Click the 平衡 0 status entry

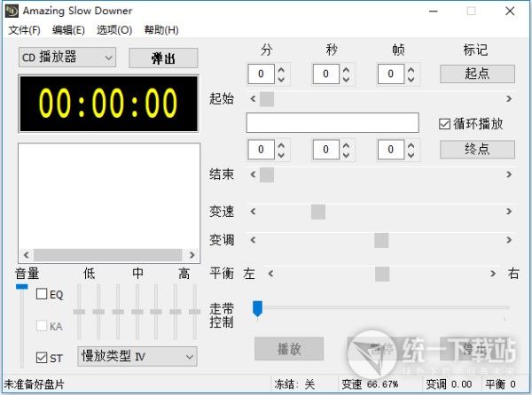tap(500, 384)
